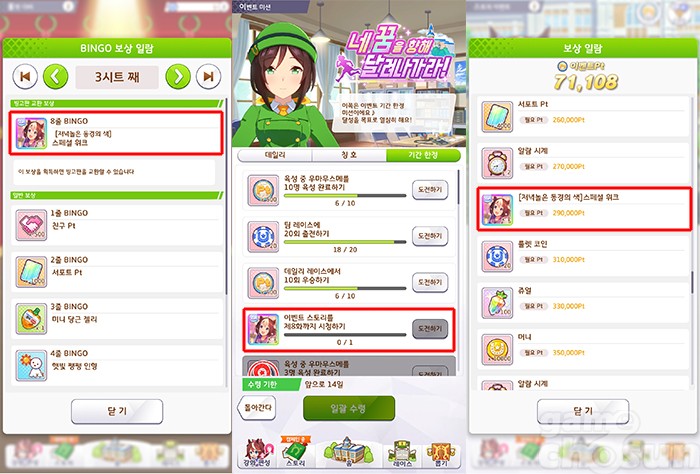This screenshot has width=700, height=474.
Task: Tap the 친구 Pt handshake reward icon
Action: point(31,225)
